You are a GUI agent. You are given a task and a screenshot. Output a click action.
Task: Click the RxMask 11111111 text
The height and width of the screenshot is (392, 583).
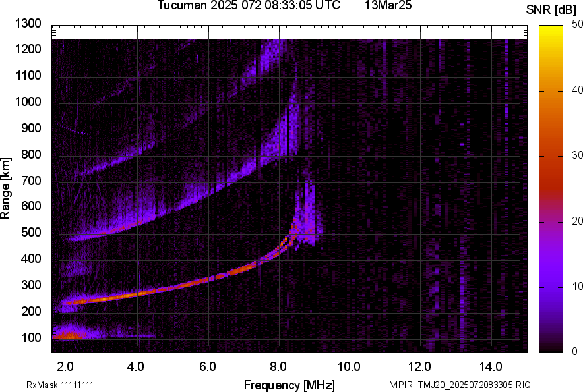coord(60,385)
